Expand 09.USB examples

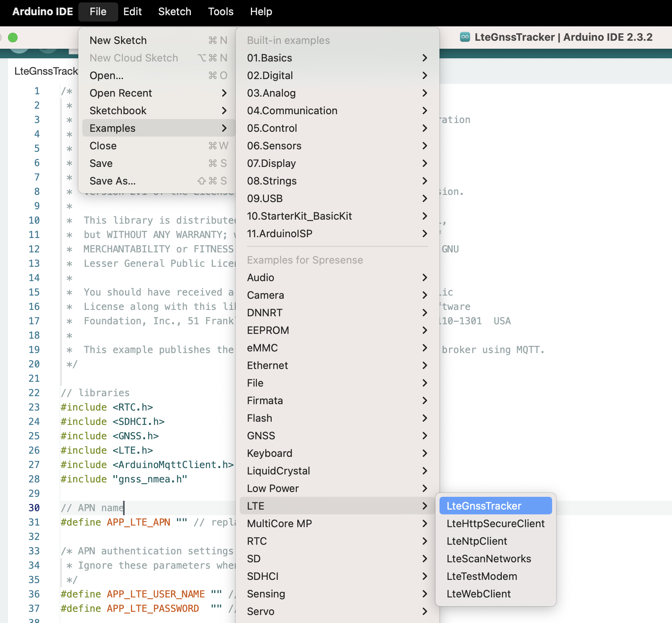(x=338, y=198)
